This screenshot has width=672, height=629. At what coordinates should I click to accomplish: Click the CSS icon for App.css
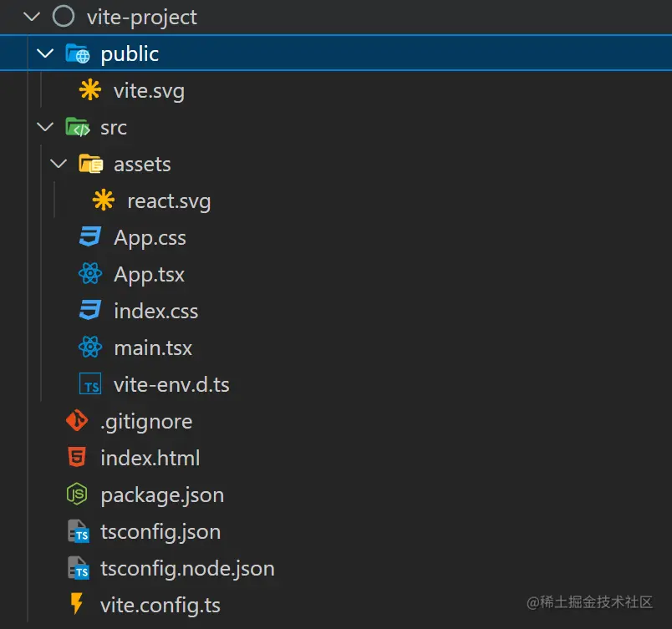pyautogui.click(x=90, y=236)
